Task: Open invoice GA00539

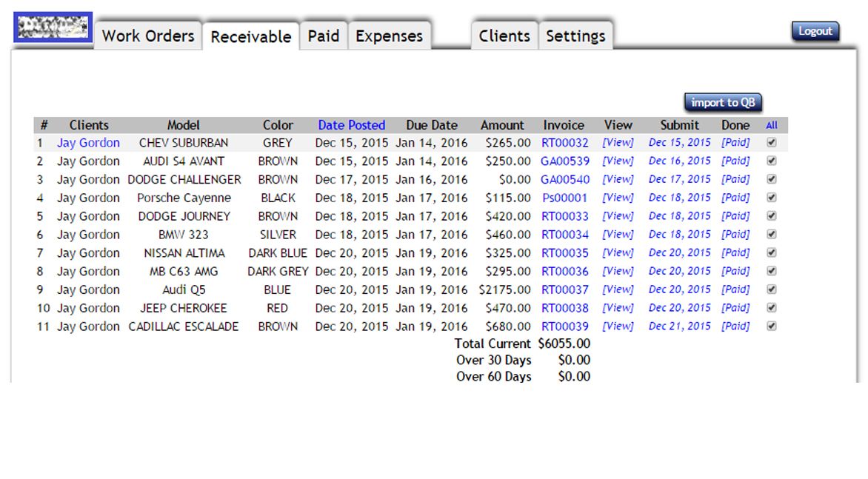Action: tap(564, 161)
